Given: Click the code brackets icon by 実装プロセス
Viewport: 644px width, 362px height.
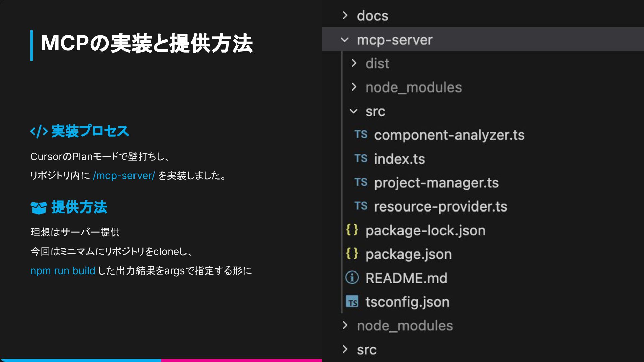Looking at the screenshot, I should pyautogui.click(x=39, y=131).
